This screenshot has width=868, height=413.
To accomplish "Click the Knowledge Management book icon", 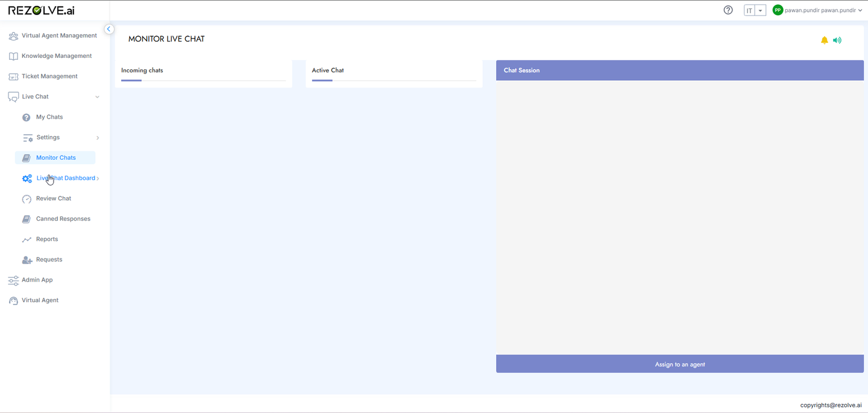I will (13, 56).
